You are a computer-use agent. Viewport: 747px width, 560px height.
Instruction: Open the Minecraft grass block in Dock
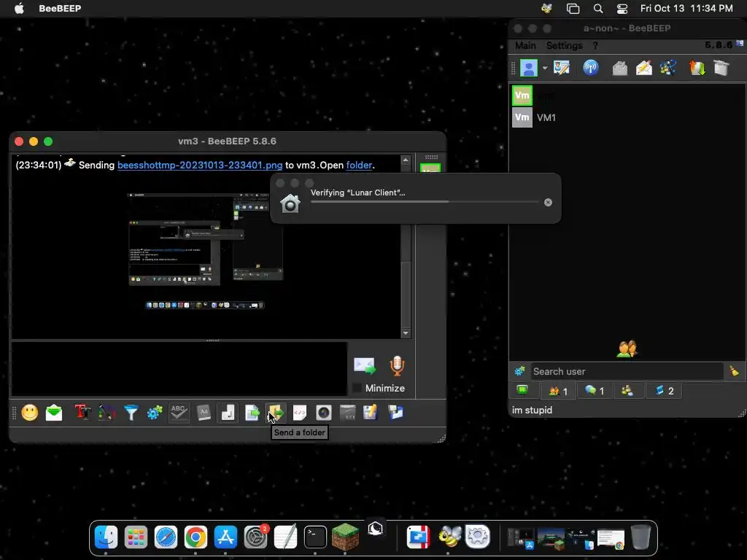point(345,537)
